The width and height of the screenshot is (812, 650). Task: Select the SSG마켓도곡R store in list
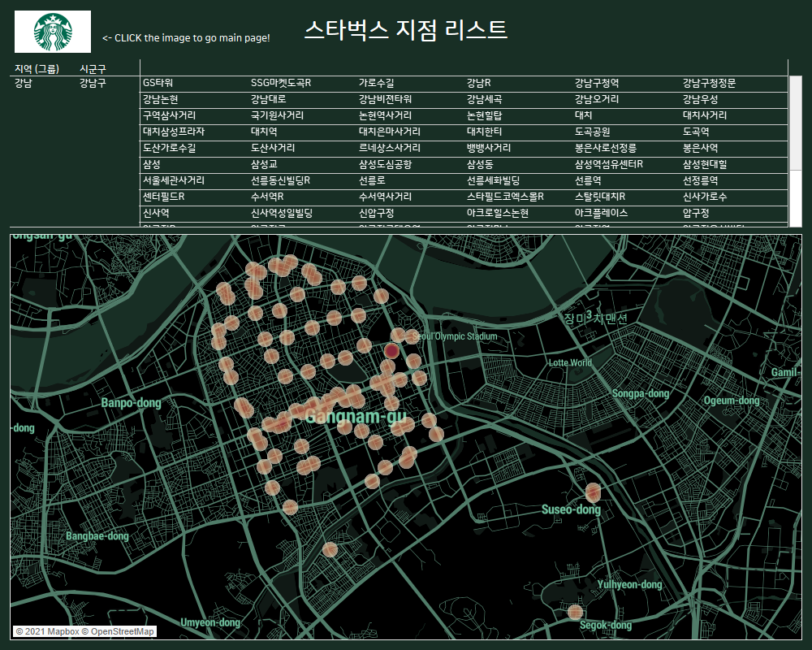pyautogui.click(x=281, y=83)
